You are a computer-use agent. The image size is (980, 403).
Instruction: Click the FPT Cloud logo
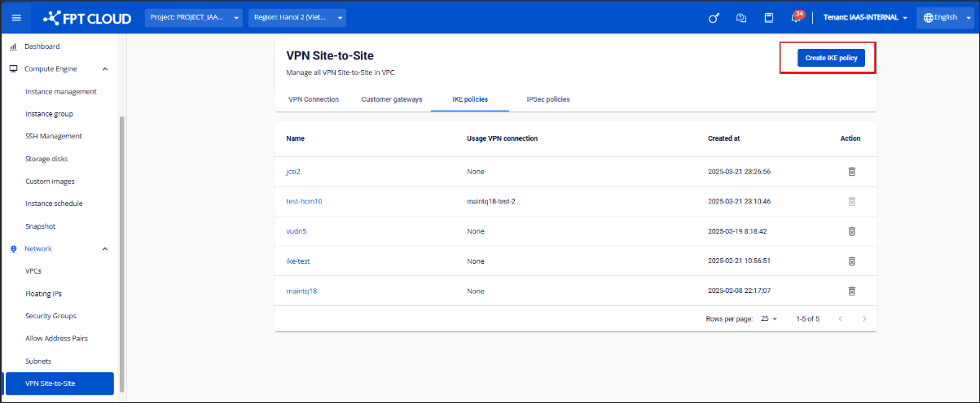pos(87,18)
